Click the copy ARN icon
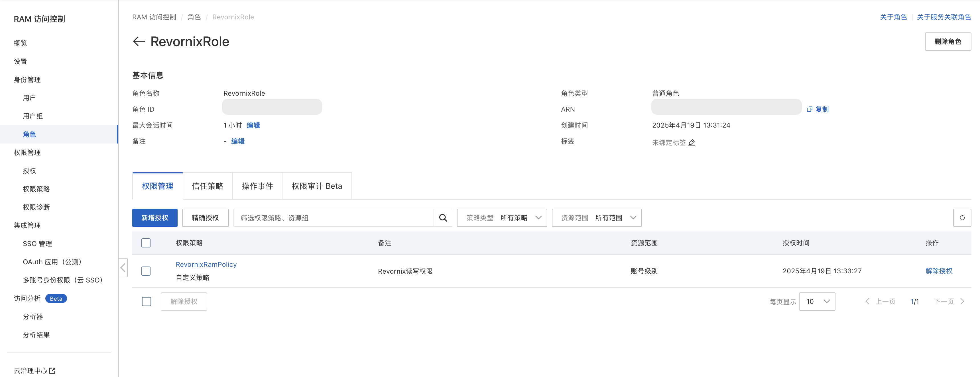The width and height of the screenshot is (980, 377). pos(810,109)
